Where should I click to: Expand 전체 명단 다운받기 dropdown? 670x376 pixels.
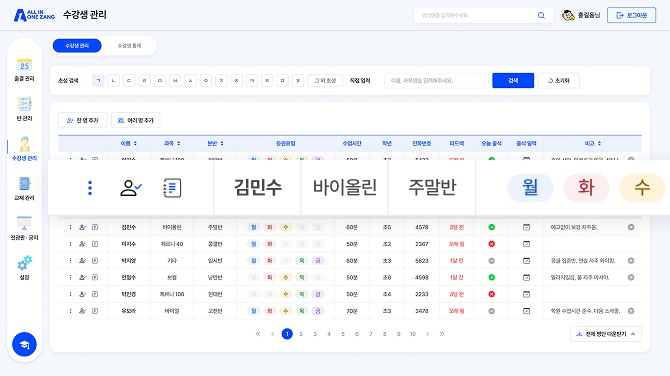coord(606,334)
